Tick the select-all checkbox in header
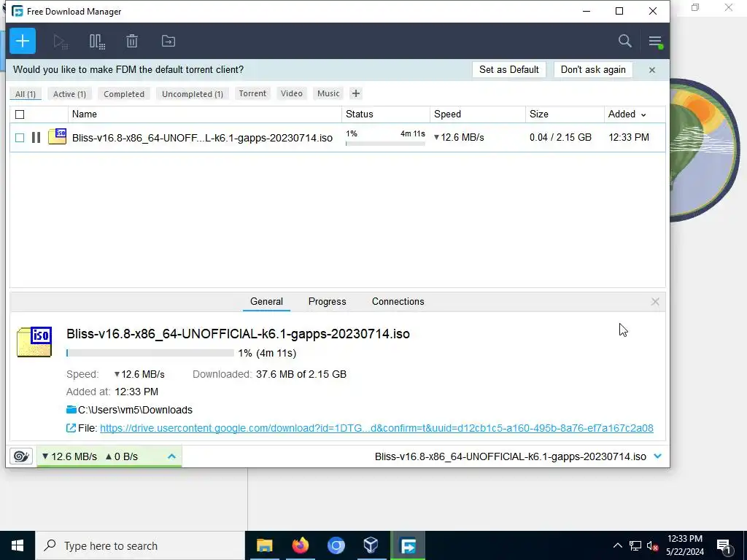The image size is (747, 560). 20,114
